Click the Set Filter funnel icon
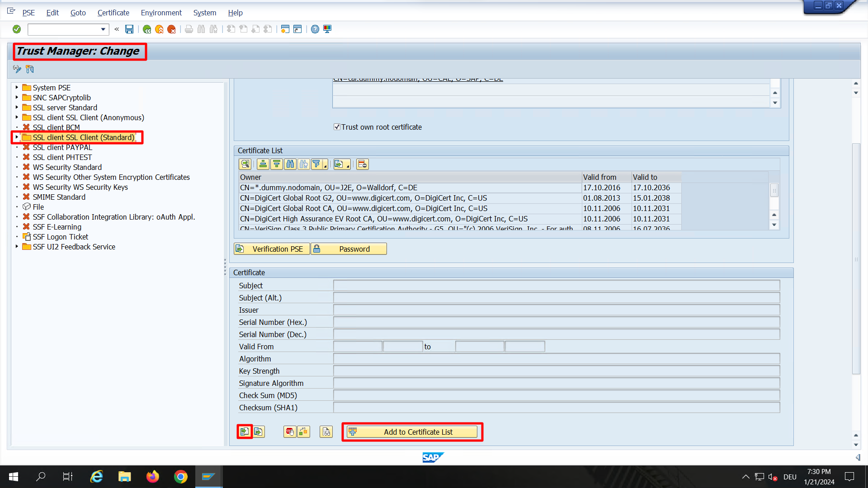This screenshot has height=488, width=868. pos(316,164)
